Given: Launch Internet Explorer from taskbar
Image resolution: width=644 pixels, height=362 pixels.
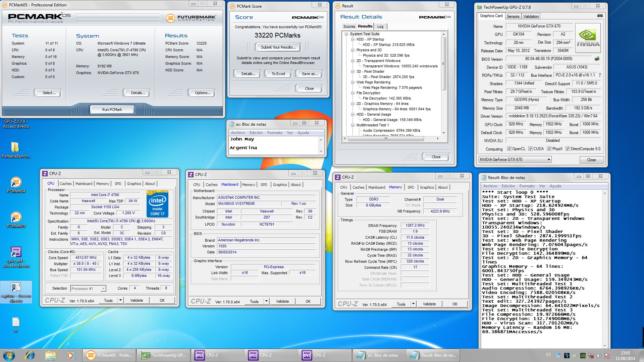Looking at the screenshot, I should [x=30, y=355].
